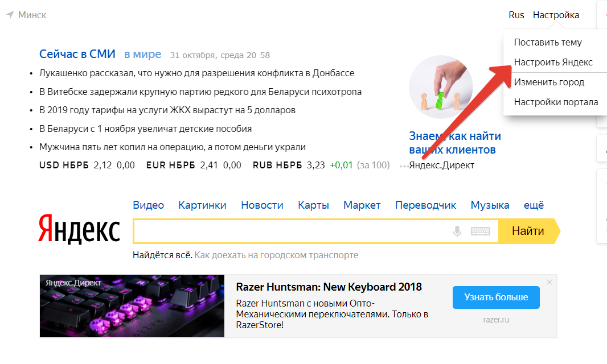
Task: Open headline about Лукашенко and Донбасс
Action: pos(196,73)
